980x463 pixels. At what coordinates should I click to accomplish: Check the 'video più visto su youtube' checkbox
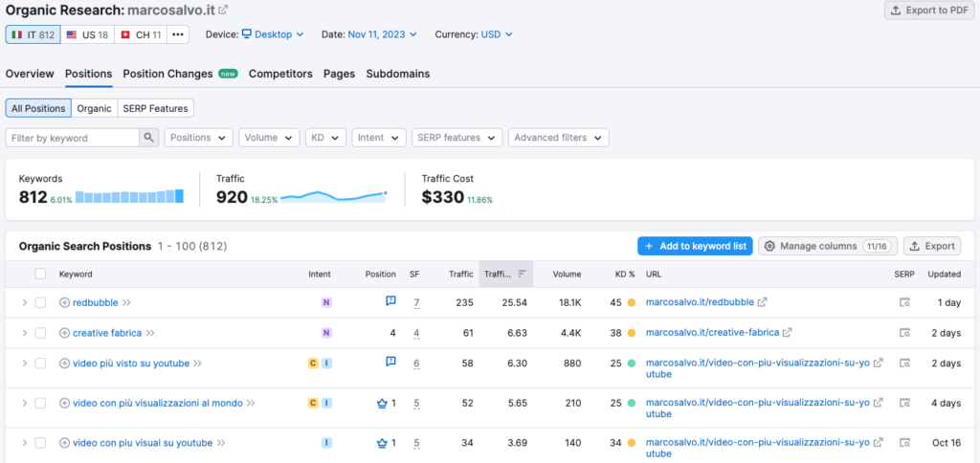40,363
